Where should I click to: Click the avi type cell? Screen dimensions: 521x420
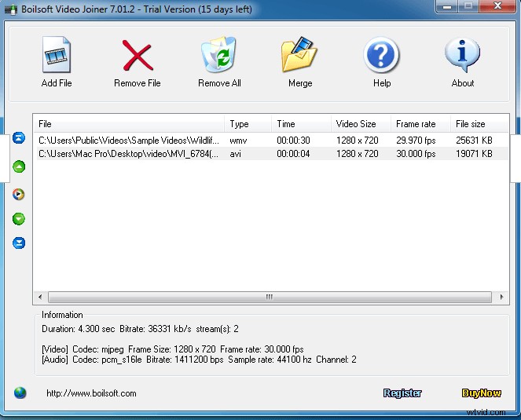pos(235,154)
